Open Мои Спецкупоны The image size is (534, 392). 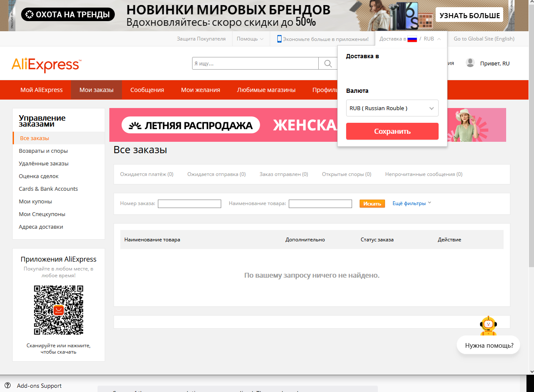tap(42, 214)
